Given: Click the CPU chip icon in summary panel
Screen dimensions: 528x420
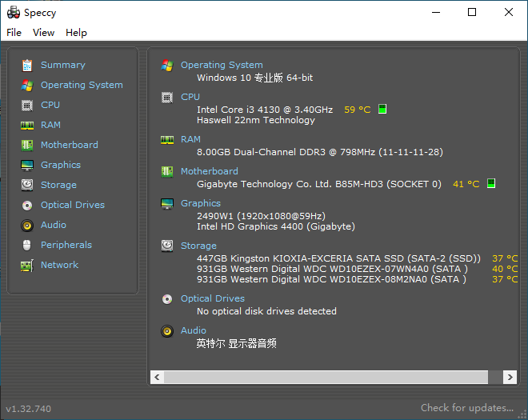Looking at the screenshot, I should (167, 98).
